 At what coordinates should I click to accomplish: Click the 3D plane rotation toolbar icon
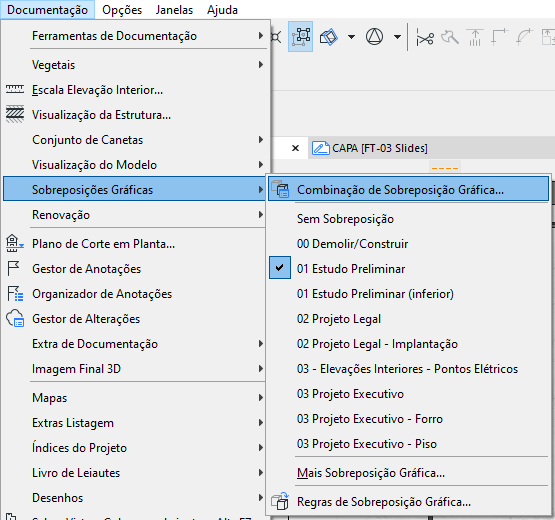click(x=329, y=37)
